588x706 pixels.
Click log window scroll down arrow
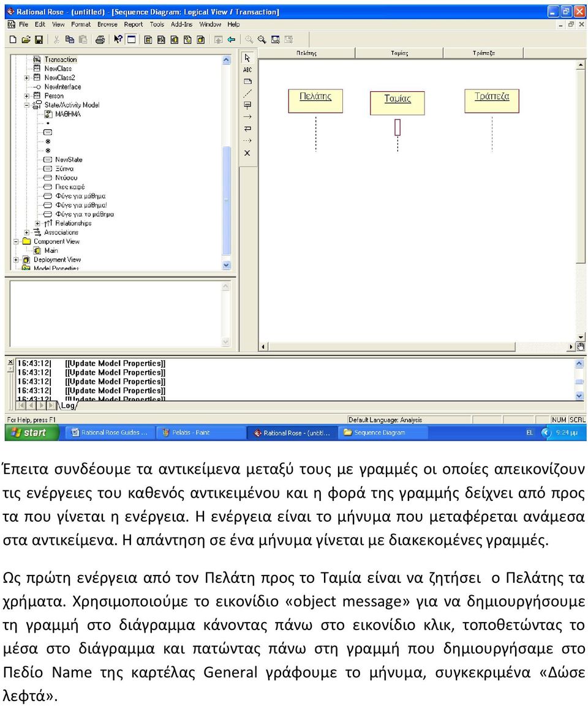coord(579,396)
